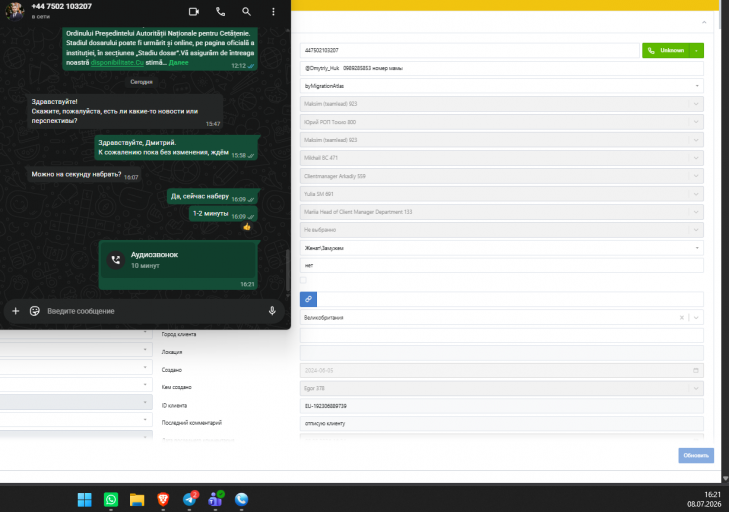Screen dimensions: 729x512
Task: Open the disponibilitate.Cu link in chat
Action: tap(117, 62)
